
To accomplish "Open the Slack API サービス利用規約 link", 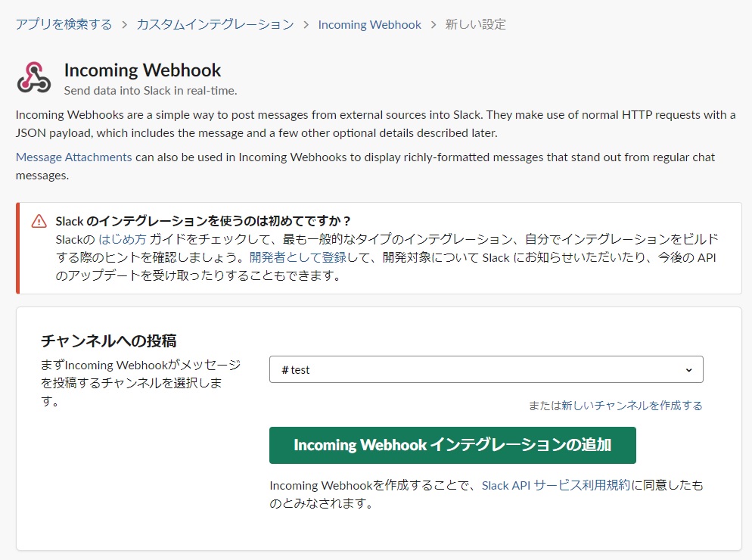I will pyautogui.click(x=555, y=485).
